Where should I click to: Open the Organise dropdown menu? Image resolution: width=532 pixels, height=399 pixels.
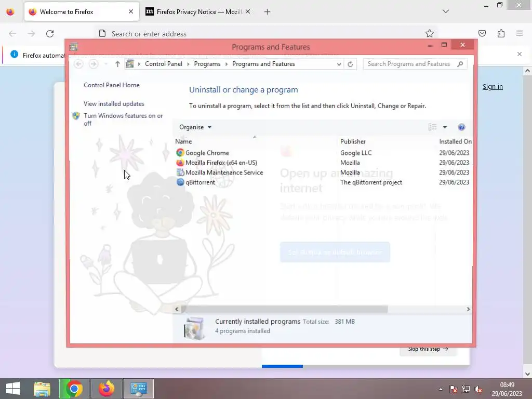(195, 127)
